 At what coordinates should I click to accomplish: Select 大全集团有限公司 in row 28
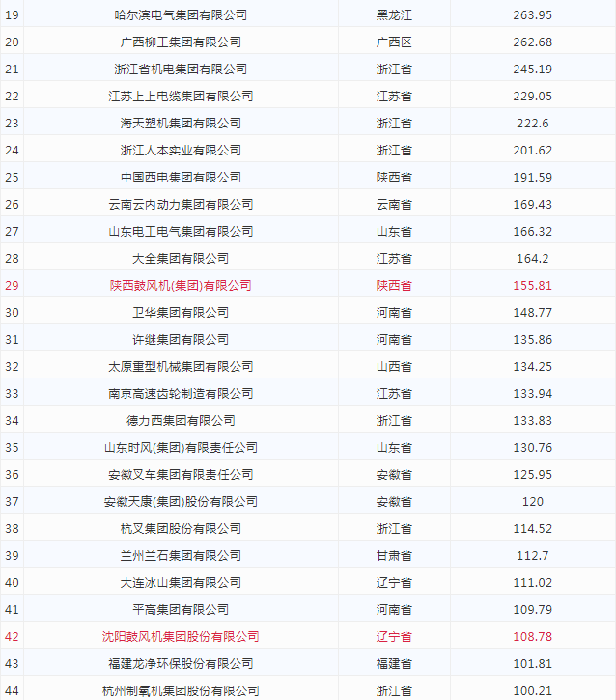coord(181,258)
